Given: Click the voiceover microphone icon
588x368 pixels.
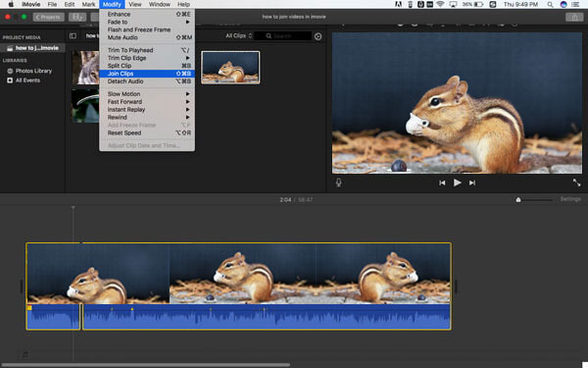Looking at the screenshot, I should [x=339, y=183].
